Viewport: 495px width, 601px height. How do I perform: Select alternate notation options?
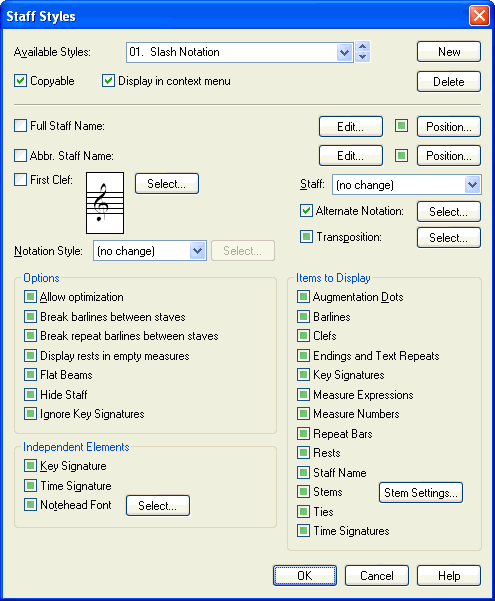[449, 212]
